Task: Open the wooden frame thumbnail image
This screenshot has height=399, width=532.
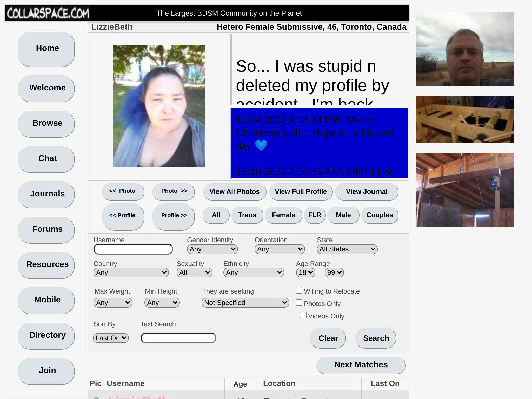Action: click(x=464, y=119)
